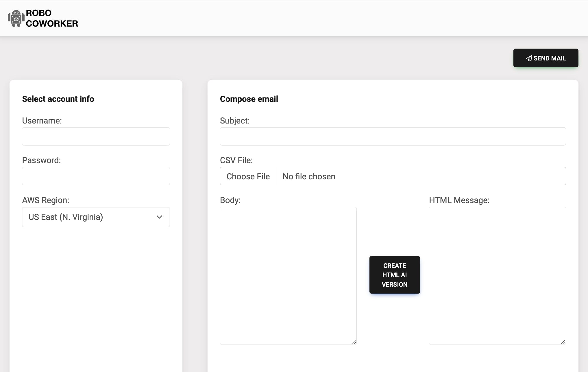Click the Username input field

pos(96,136)
